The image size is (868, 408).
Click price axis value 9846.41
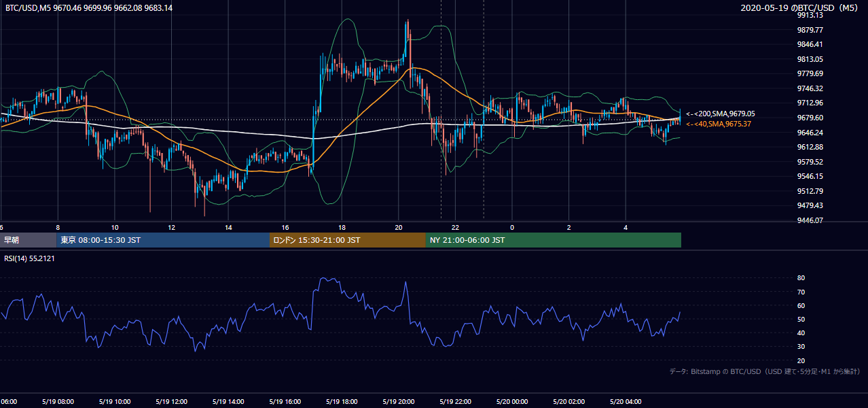coord(810,44)
